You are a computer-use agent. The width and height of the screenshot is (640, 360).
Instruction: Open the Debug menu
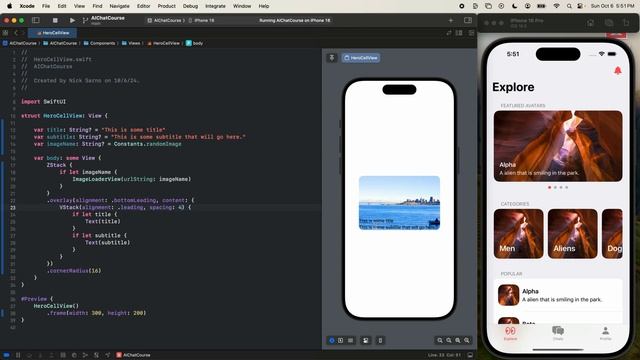point(190,6)
